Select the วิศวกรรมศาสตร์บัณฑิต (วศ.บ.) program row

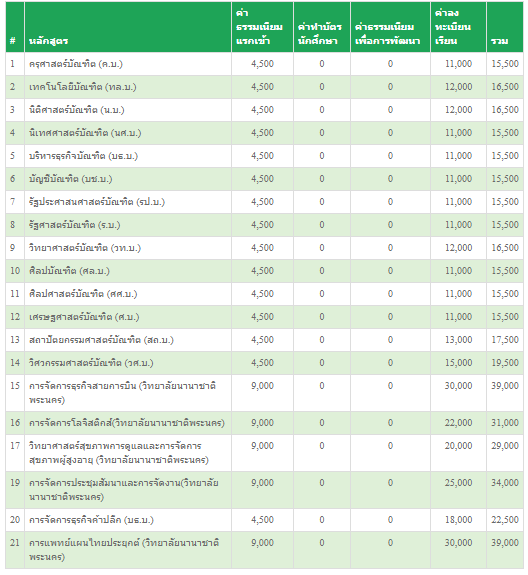tap(264, 363)
